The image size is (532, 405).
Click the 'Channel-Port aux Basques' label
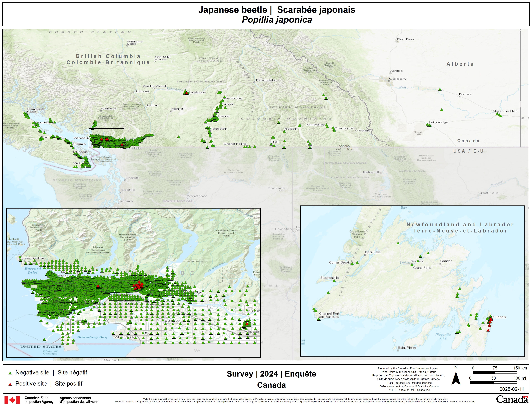pos(329,315)
